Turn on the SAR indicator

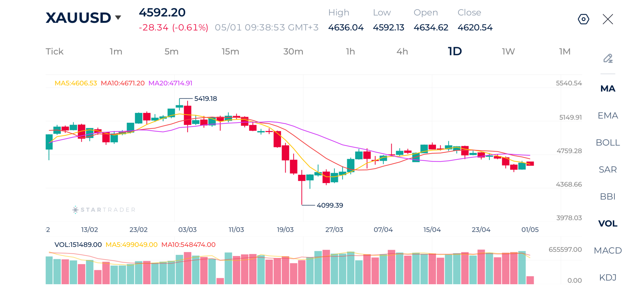tap(608, 169)
